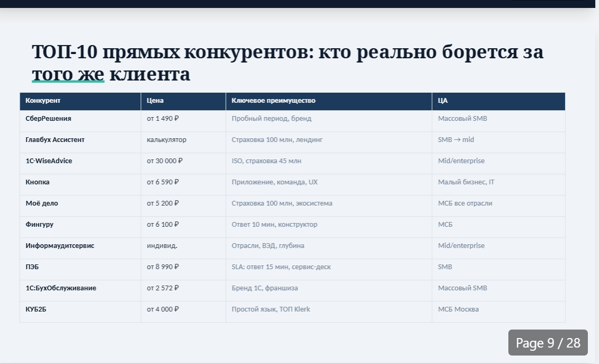The width and height of the screenshot is (599, 364).
Task: Select the Фингуру cell
Action: click(80, 227)
